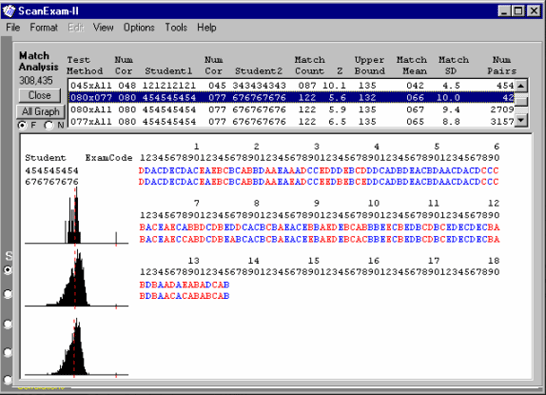546x395 pixels.
Task: Click the Student1 column header
Action: coord(168,71)
